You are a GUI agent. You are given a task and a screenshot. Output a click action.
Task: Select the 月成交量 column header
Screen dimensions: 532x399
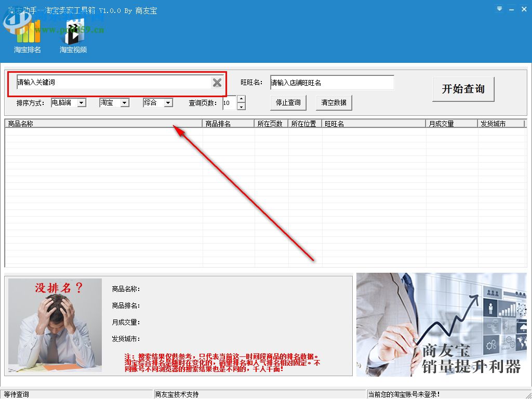(x=449, y=123)
